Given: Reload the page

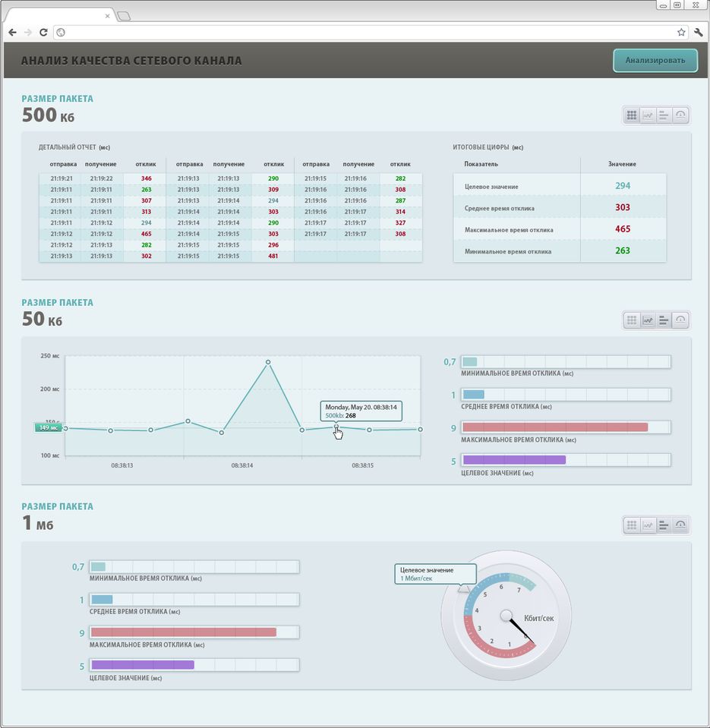Looking at the screenshot, I should (43, 32).
